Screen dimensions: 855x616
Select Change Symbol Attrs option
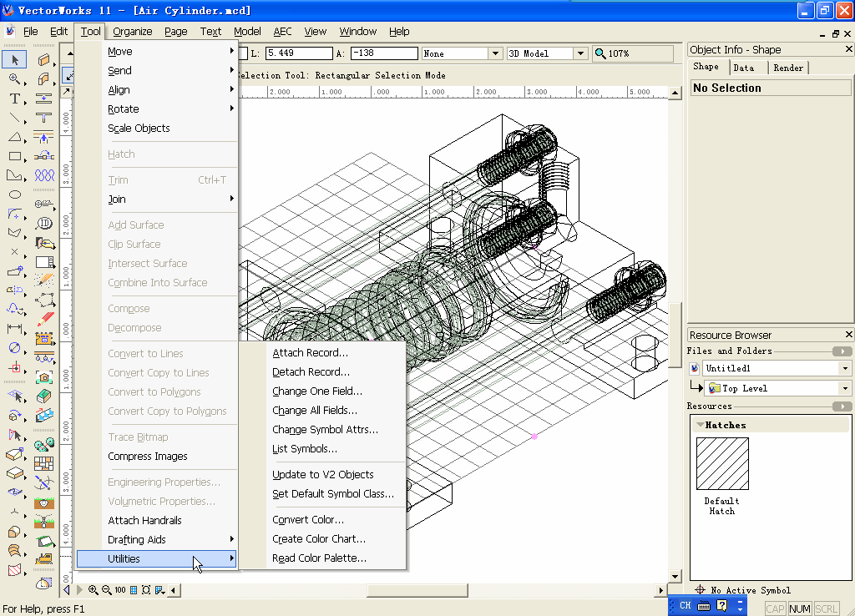tap(323, 430)
